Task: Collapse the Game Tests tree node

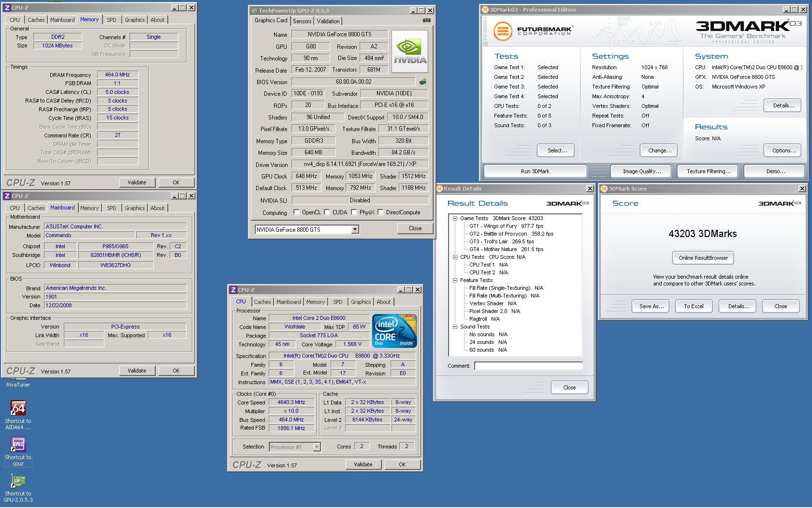Action: coord(455,218)
